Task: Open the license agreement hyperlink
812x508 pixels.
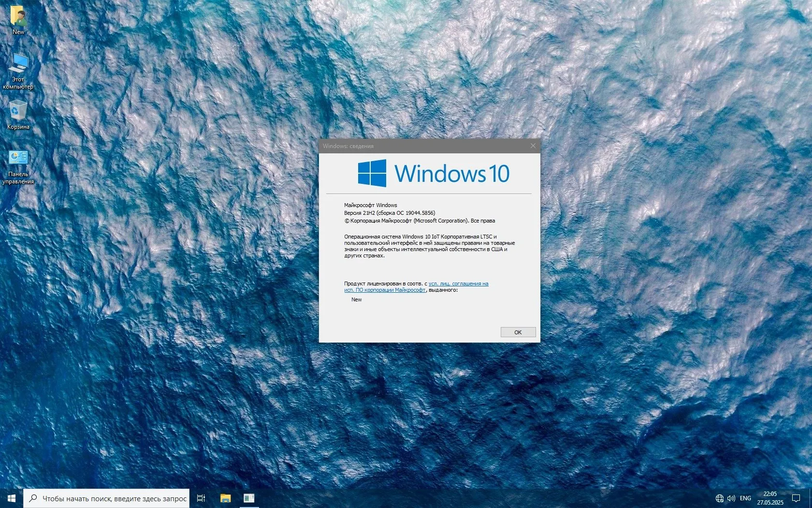Action: (x=460, y=284)
